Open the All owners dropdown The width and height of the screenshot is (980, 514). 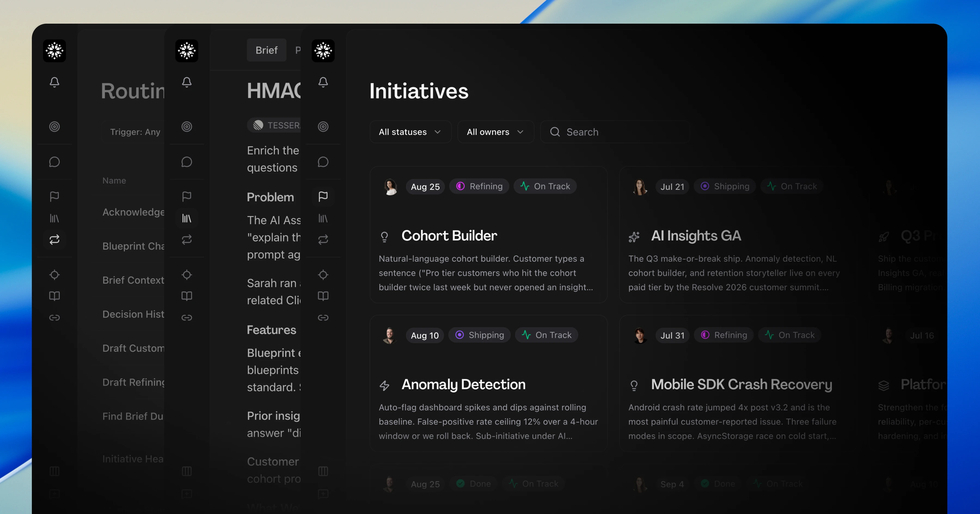click(496, 132)
